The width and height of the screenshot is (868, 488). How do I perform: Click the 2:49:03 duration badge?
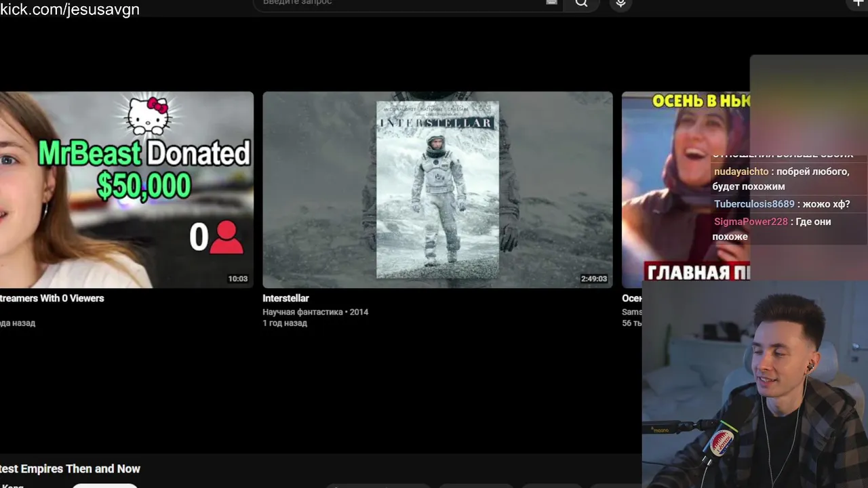(593, 279)
